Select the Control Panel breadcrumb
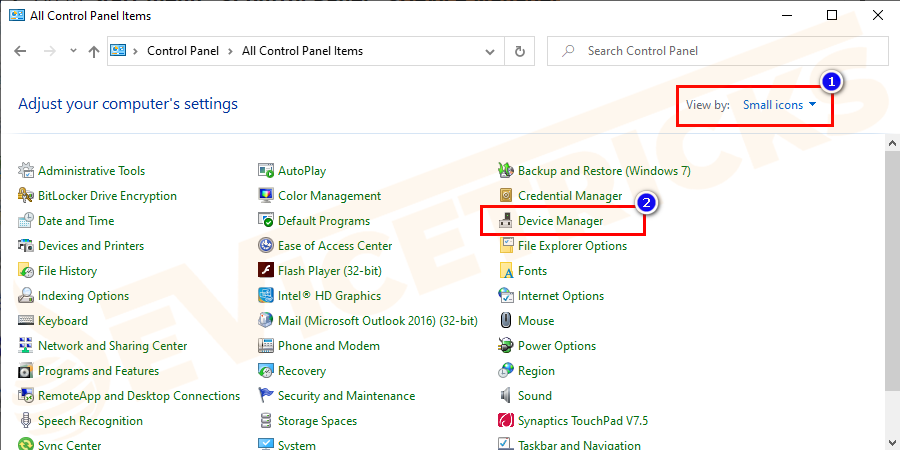 tap(183, 51)
